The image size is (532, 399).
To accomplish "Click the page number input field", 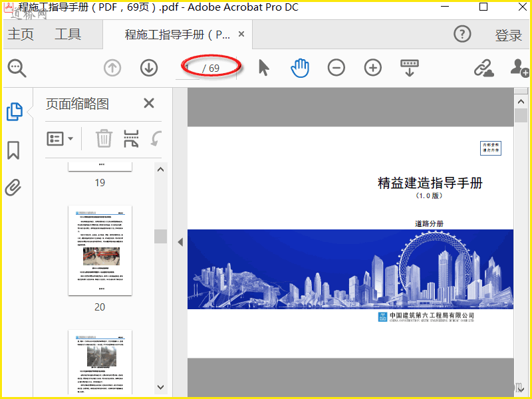I will (x=188, y=68).
